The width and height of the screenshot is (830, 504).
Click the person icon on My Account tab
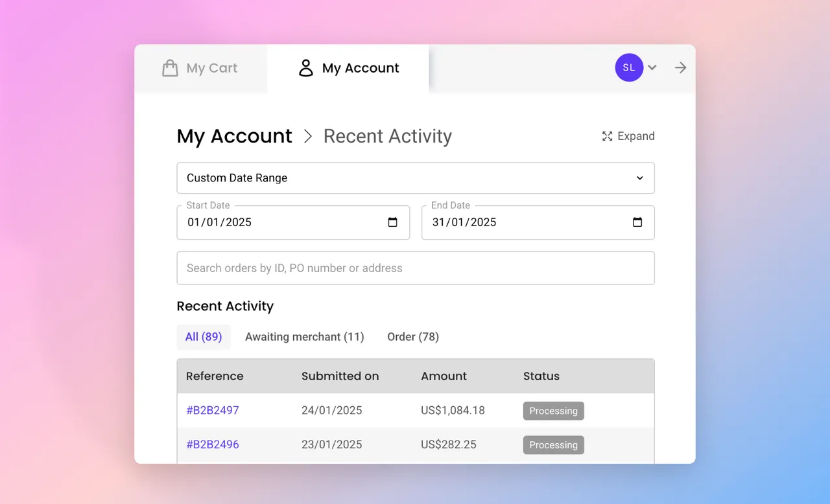coord(305,67)
